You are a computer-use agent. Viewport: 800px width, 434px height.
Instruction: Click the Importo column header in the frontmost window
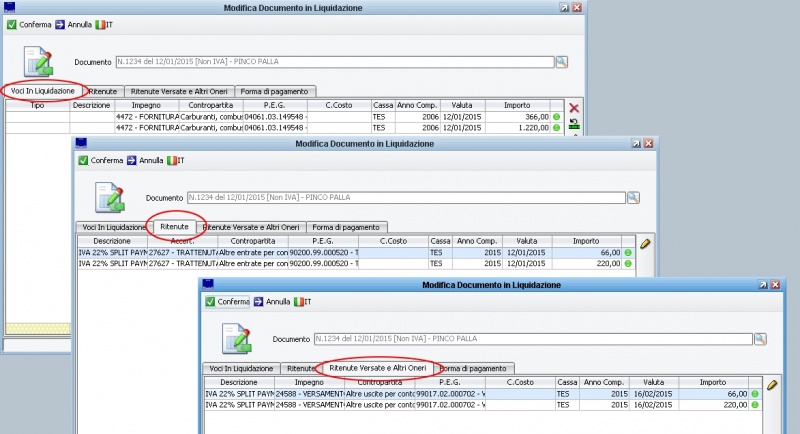pyautogui.click(x=712, y=382)
